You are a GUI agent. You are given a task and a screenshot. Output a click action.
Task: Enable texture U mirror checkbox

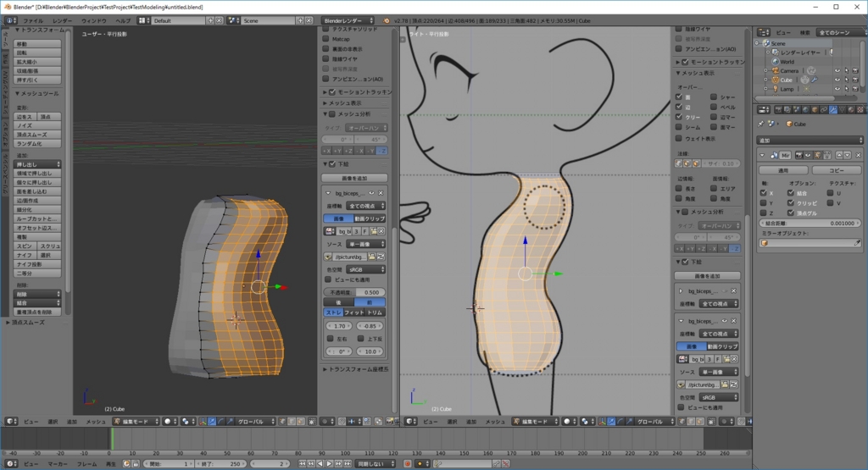pyautogui.click(x=830, y=193)
